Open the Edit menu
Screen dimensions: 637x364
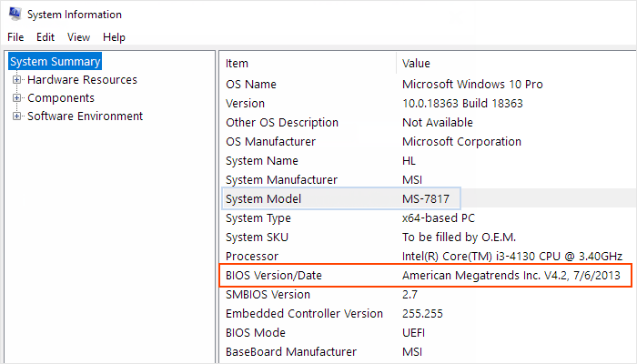45,37
